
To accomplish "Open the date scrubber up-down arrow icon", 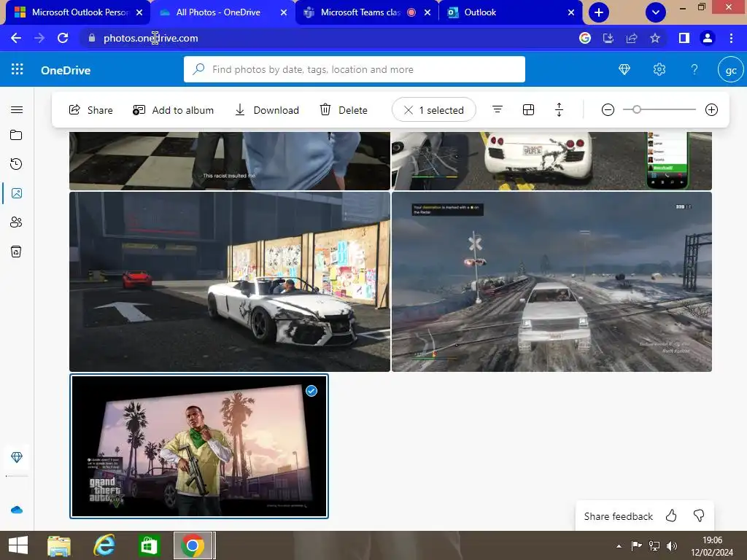I will click(560, 110).
